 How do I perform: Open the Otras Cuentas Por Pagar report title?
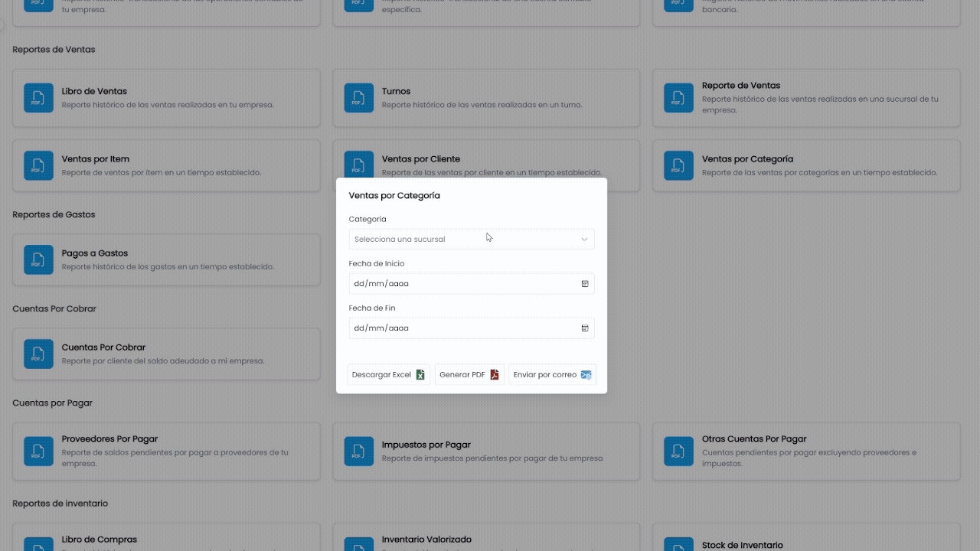754,439
